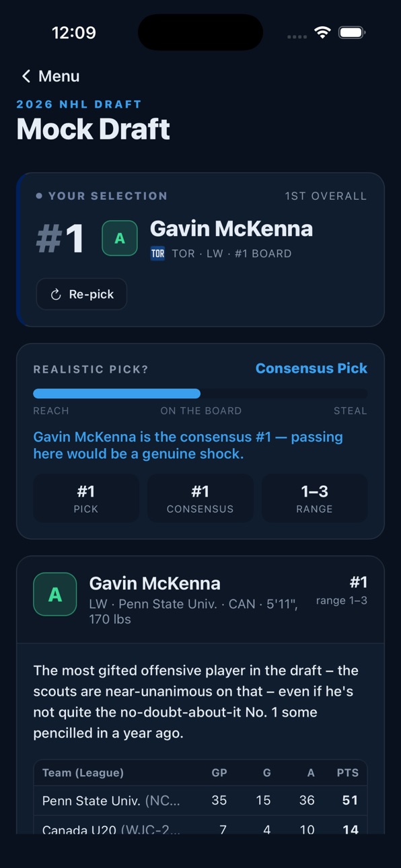
Task: Tap the #1 CONSENSUS stat tile
Action: 200,499
